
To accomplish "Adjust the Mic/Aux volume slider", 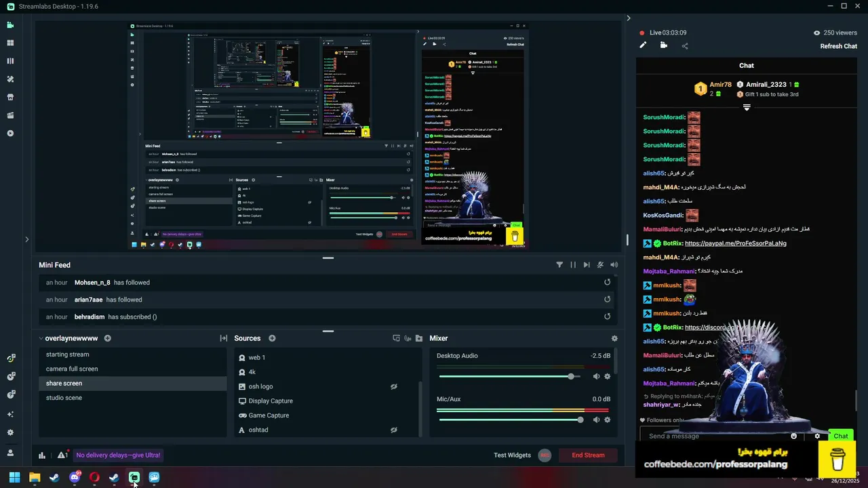I will click(x=510, y=420).
